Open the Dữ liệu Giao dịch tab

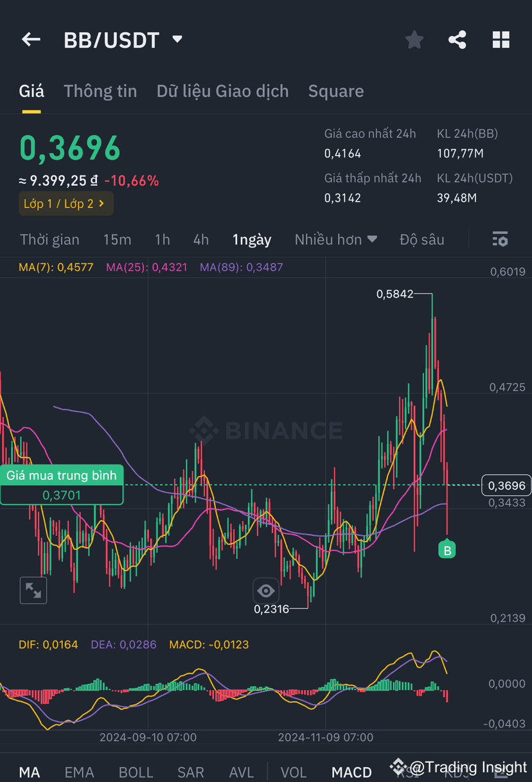tap(222, 91)
